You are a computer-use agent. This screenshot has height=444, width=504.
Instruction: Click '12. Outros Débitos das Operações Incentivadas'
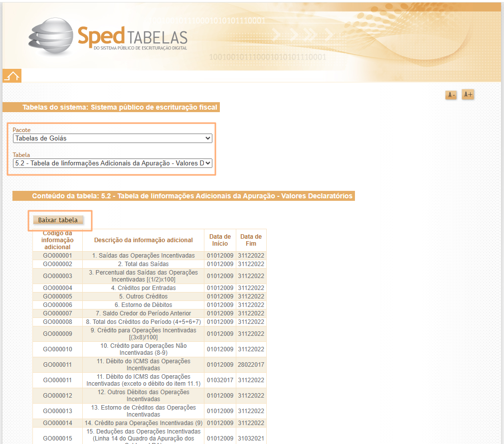[144, 396]
